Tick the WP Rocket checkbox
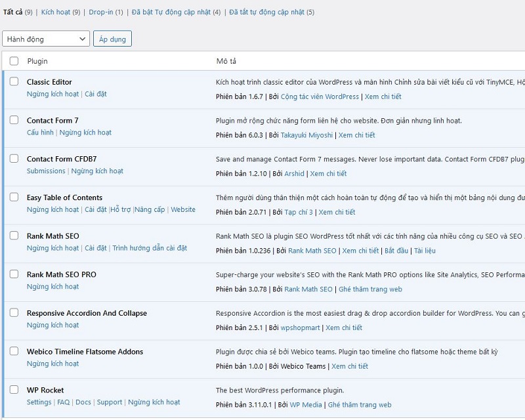This screenshot has width=525, height=420. (14, 390)
